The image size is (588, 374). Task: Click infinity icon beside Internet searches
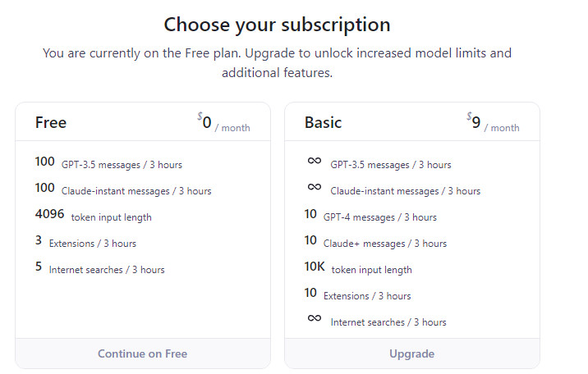[315, 318]
